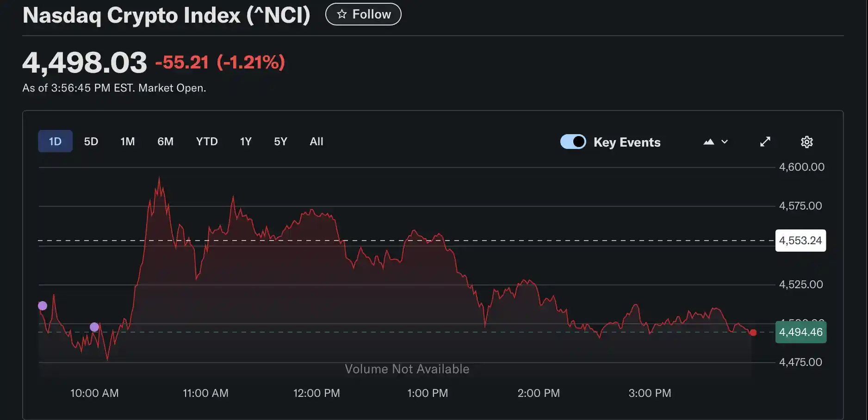868x420 pixels.
Task: Click the red current price dot
Action: pyautogui.click(x=753, y=333)
